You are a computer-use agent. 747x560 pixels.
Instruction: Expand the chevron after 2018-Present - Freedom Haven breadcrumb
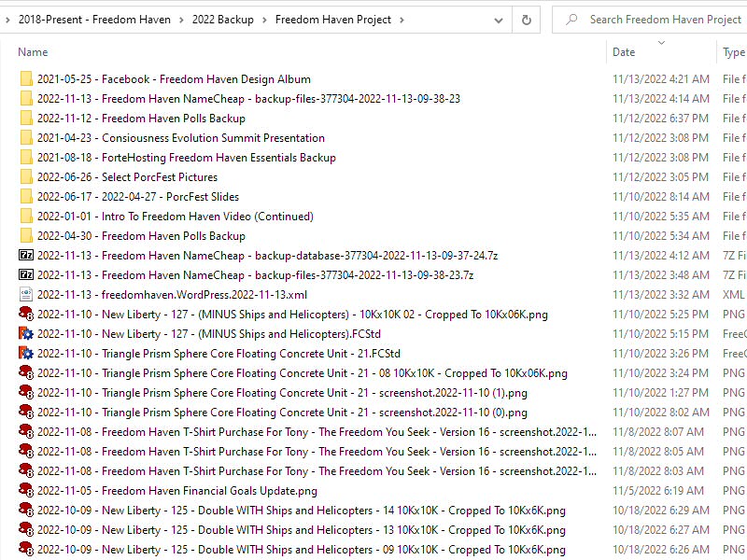pos(181,20)
